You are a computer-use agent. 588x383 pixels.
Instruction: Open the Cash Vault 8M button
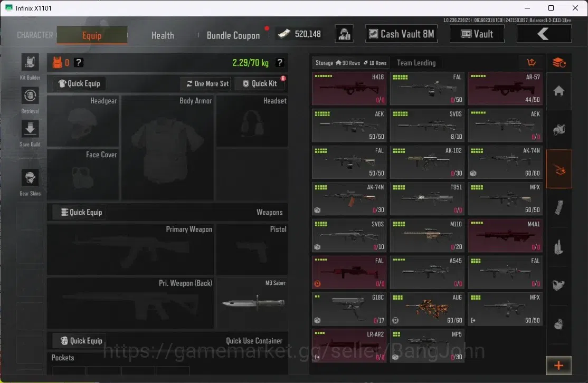coord(401,34)
